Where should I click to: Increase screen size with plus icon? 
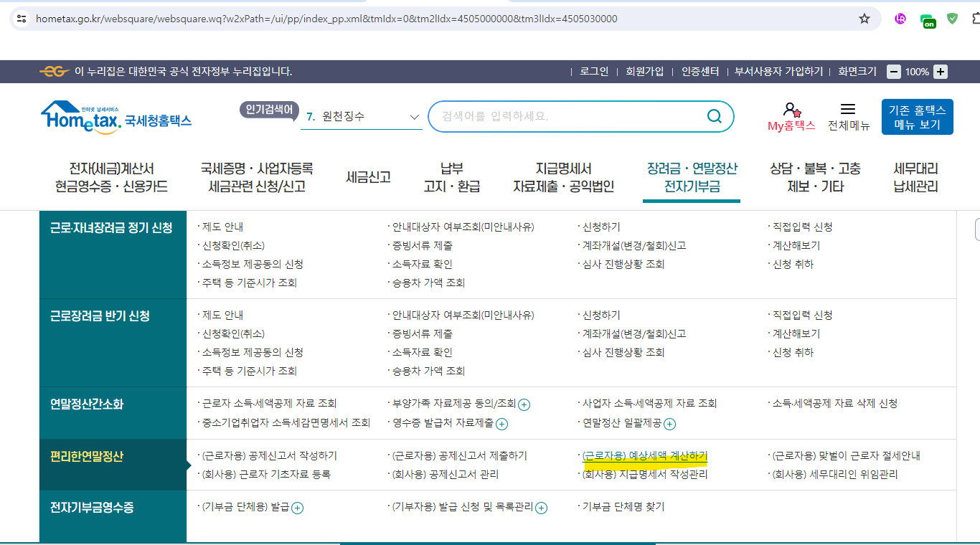pos(941,72)
